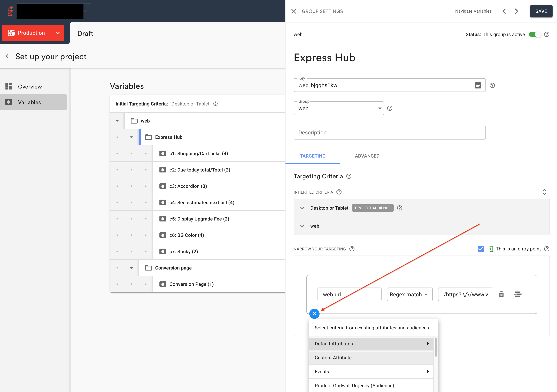This screenshot has width=557, height=392.
Task: Switch to the ADVANCED tab
Action: point(367,156)
